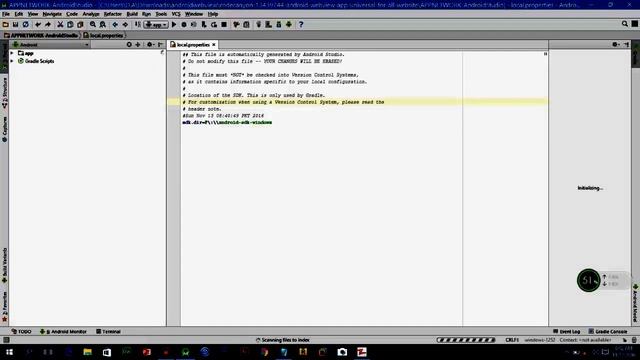Open the File menu
The height and width of the screenshot is (360, 640).
tap(6, 14)
